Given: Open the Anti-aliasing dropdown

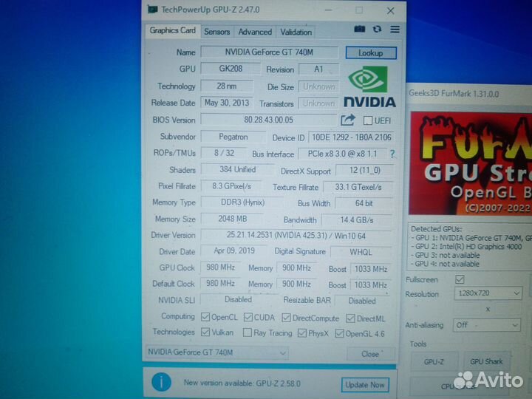Looking at the screenshot, I should pyautogui.click(x=487, y=324).
